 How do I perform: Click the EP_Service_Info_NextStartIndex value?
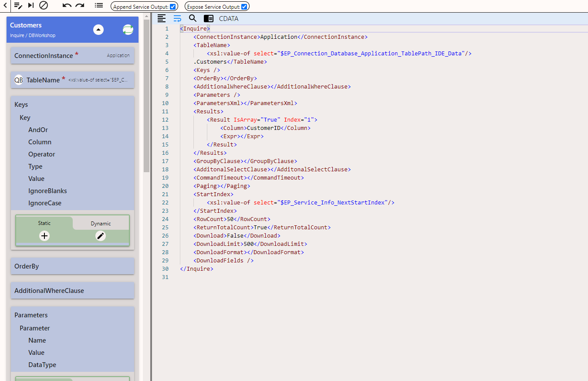(333, 203)
